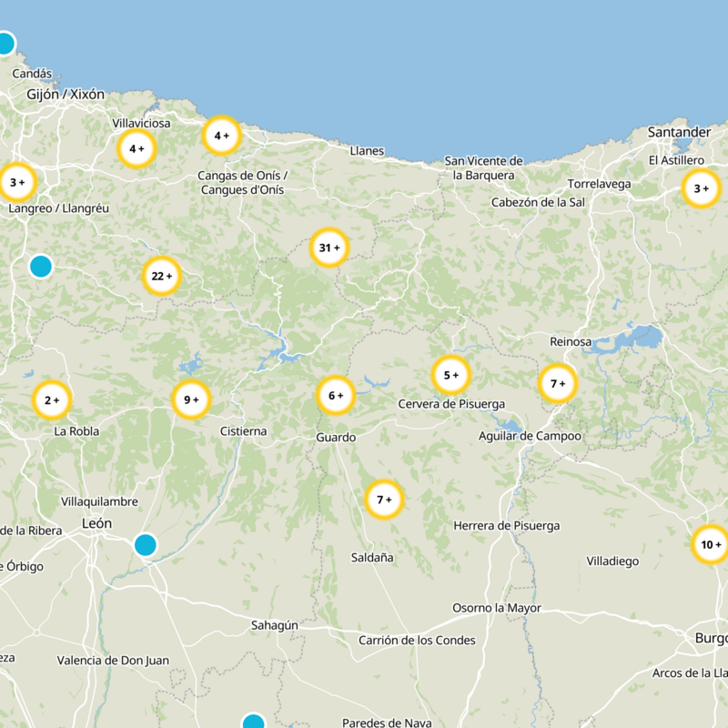This screenshot has width=728, height=728.
Task: Open the 4+ cluster above Cangas de Onís
Action: [221, 136]
